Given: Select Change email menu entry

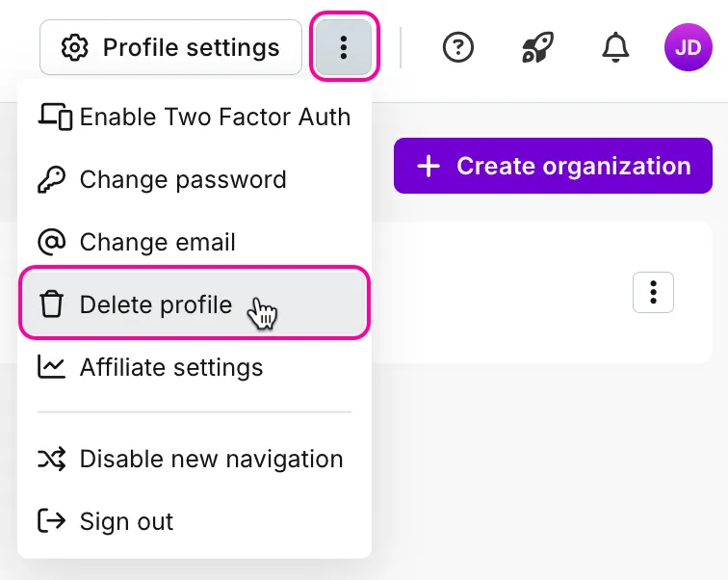Looking at the screenshot, I should pyautogui.click(x=195, y=242).
